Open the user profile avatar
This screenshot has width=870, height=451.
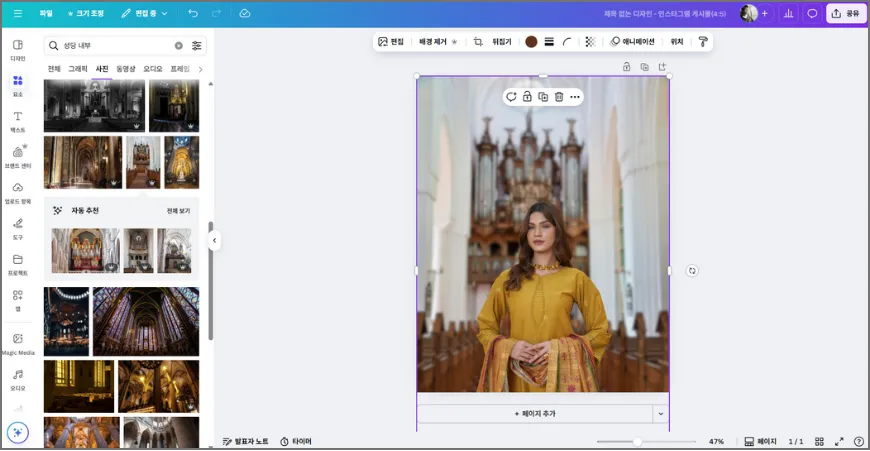click(748, 13)
